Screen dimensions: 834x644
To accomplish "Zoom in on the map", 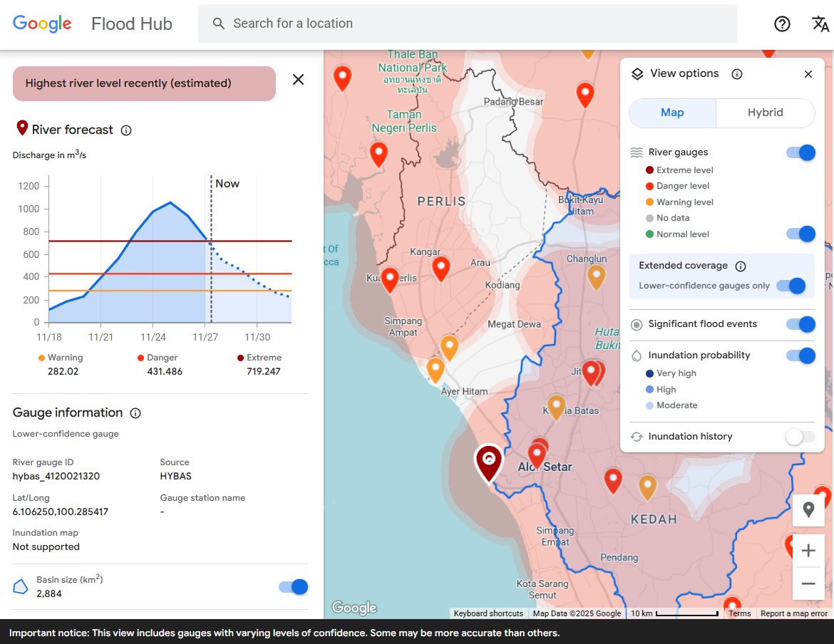I will [x=808, y=551].
